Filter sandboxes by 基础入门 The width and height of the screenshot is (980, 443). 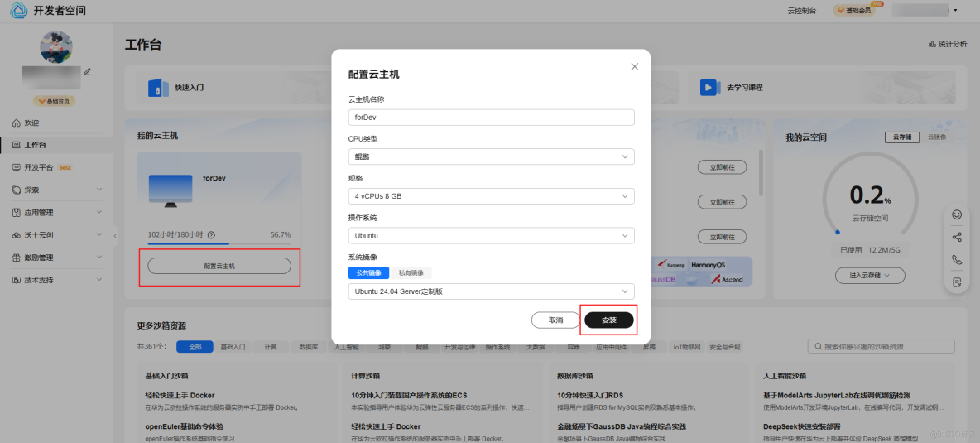[x=233, y=347]
